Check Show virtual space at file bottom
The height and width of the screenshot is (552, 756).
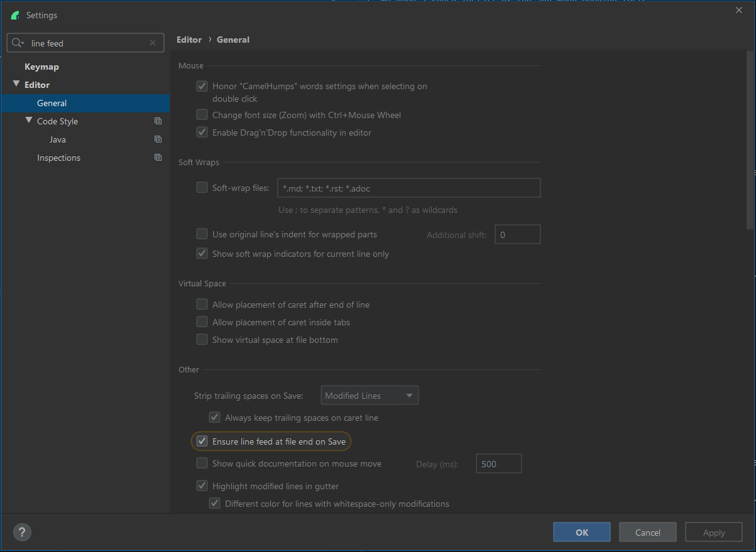(202, 340)
